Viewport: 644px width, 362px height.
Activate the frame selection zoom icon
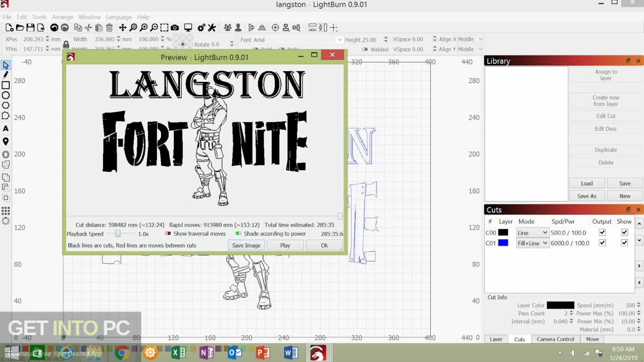164,28
